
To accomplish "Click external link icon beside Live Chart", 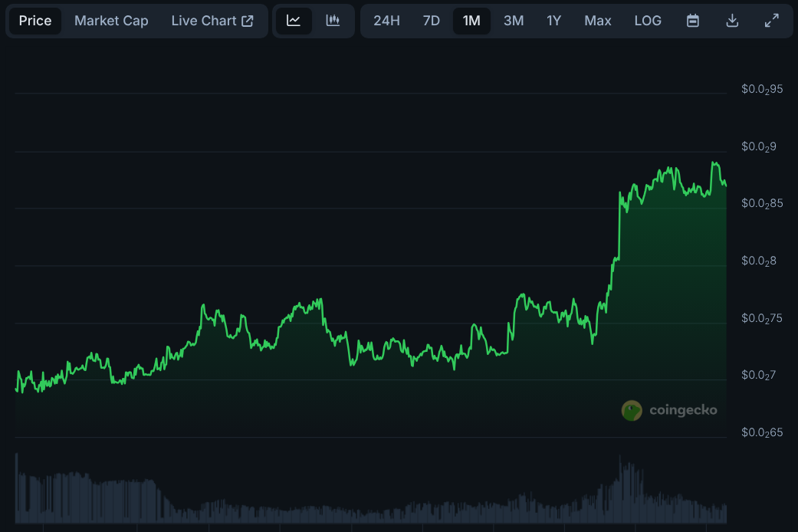I will tap(248, 21).
